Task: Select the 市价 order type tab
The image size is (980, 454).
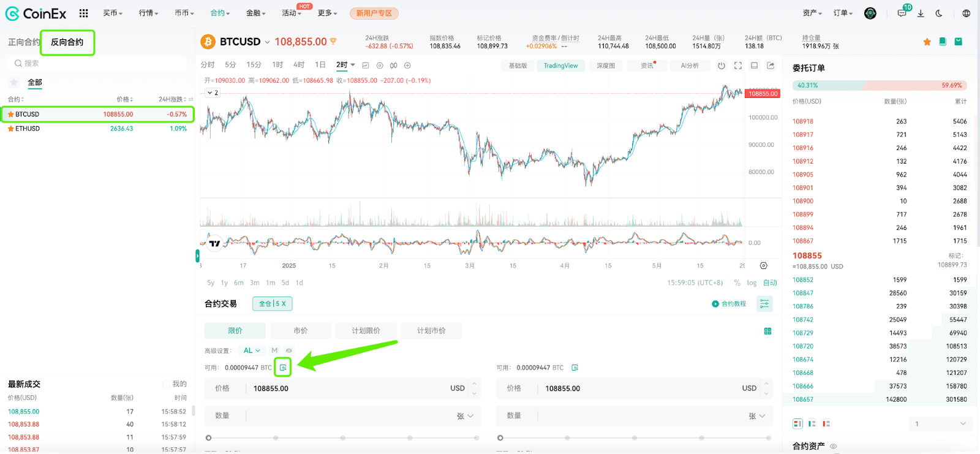Action: 301,331
